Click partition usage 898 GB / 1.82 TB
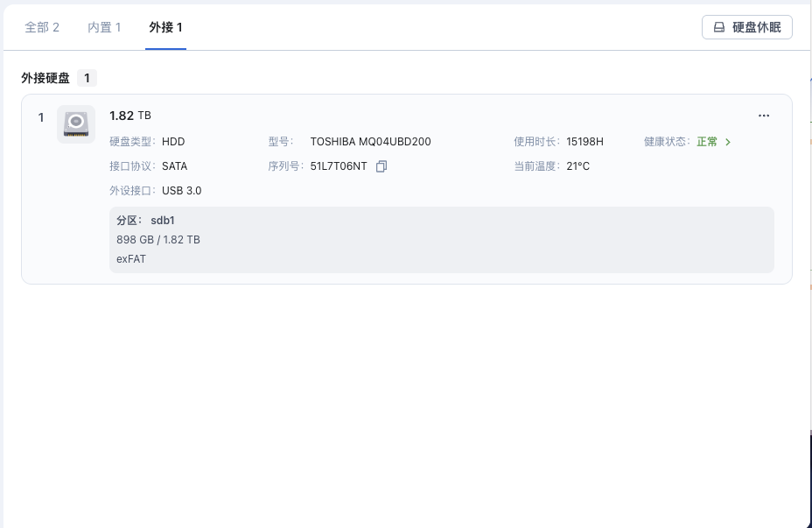812x528 pixels. 158,240
